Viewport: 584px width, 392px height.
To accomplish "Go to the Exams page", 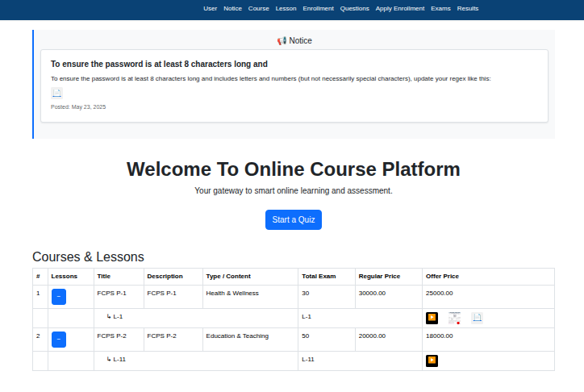I will (x=440, y=9).
